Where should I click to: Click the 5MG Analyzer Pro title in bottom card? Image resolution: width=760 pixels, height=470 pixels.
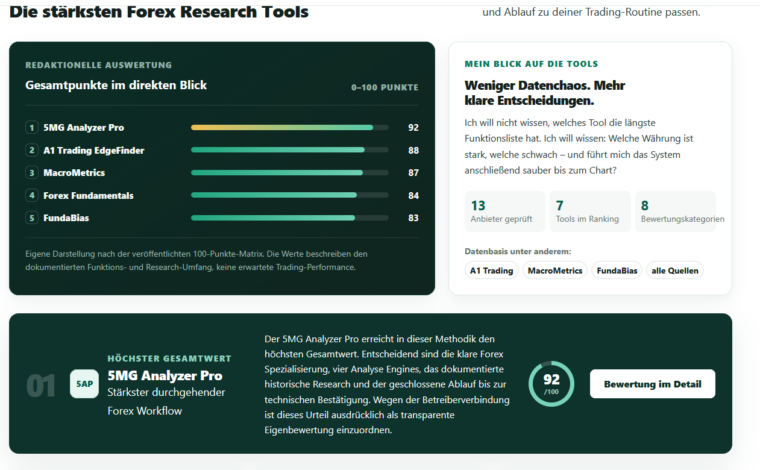pos(165,376)
